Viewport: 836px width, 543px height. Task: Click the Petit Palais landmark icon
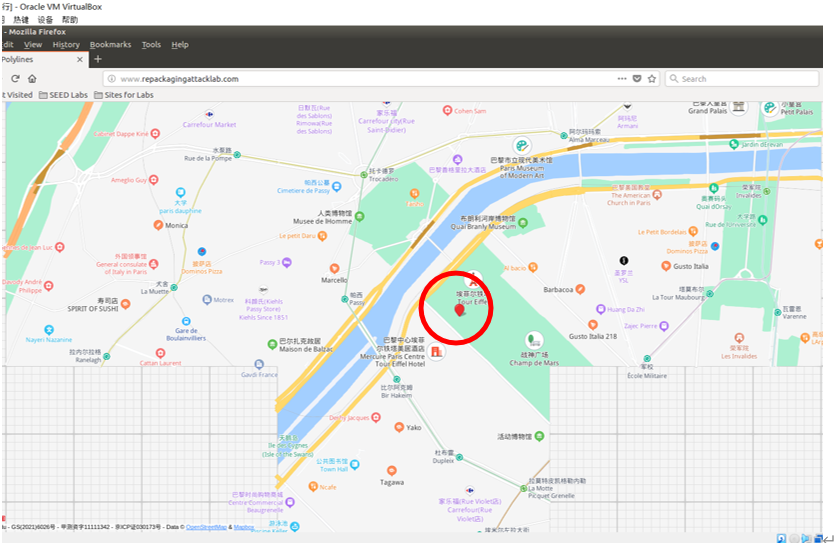[x=770, y=108]
